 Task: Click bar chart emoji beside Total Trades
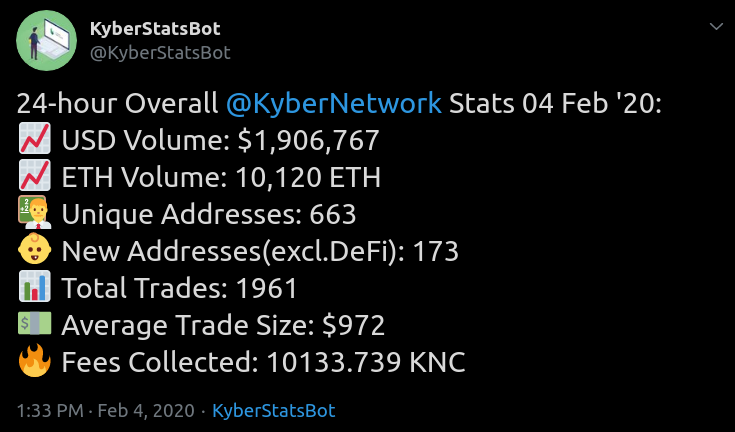click(35, 286)
